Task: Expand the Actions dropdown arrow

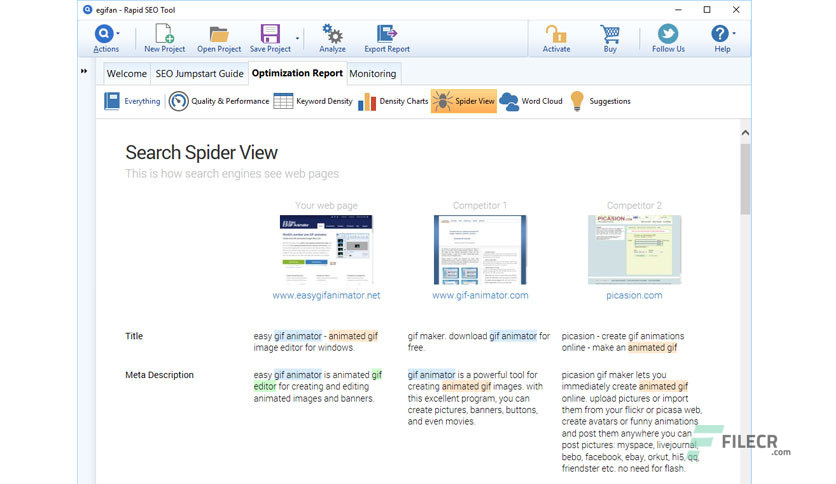Action: tap(118, 34)
